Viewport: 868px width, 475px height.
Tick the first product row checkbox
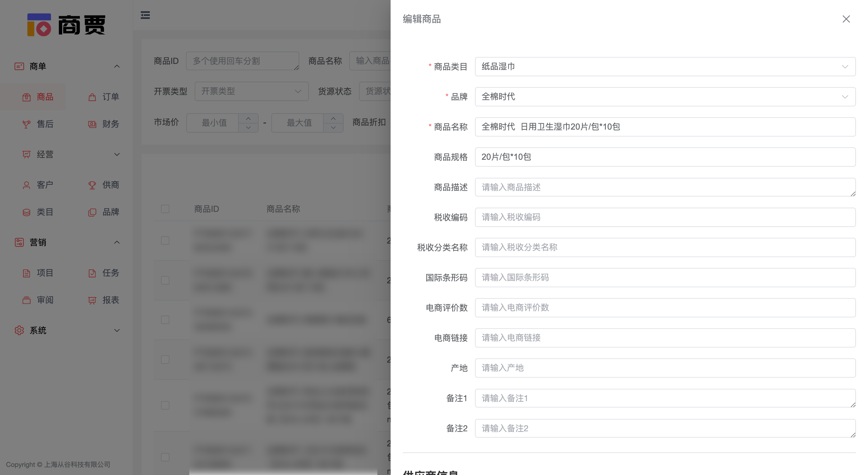165,241
